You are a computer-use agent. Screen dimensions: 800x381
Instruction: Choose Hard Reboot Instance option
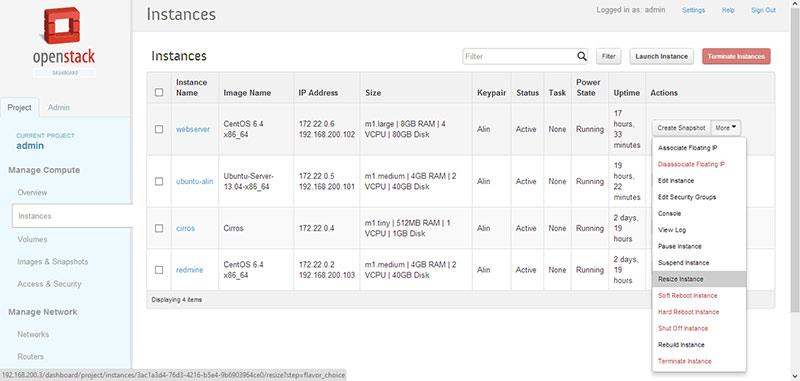click(699, 312)
